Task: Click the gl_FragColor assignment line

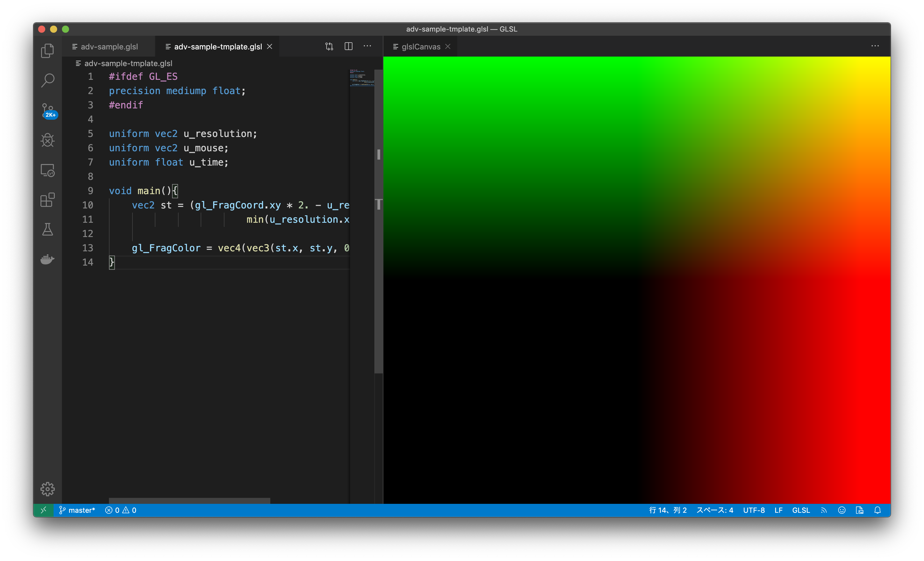Action: tap(240, 248)
